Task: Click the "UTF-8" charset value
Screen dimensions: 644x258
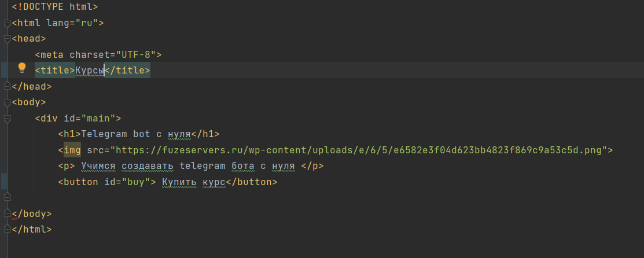Action: pos(136,55)
